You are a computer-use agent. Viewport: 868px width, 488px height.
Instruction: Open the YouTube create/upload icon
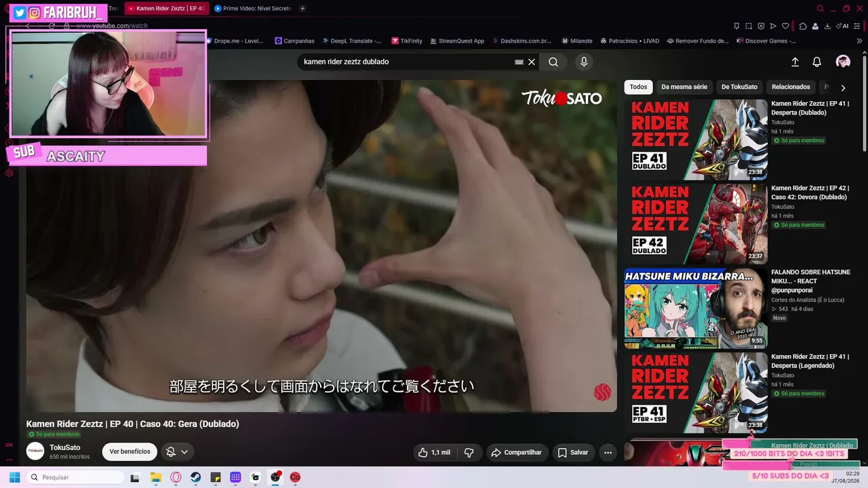point(795,62)
